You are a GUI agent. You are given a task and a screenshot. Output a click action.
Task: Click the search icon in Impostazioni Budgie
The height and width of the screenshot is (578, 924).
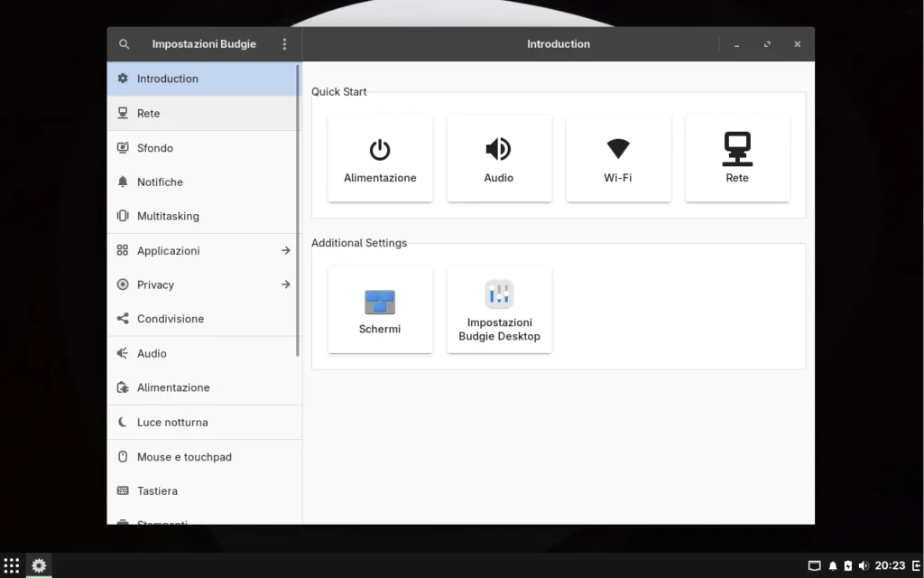(x=124, y=43)
